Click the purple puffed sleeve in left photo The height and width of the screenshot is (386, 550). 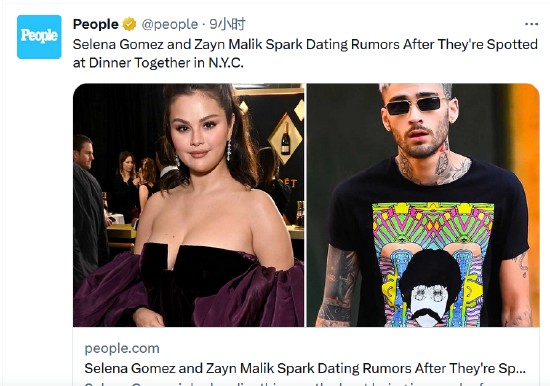pos(109,290)
